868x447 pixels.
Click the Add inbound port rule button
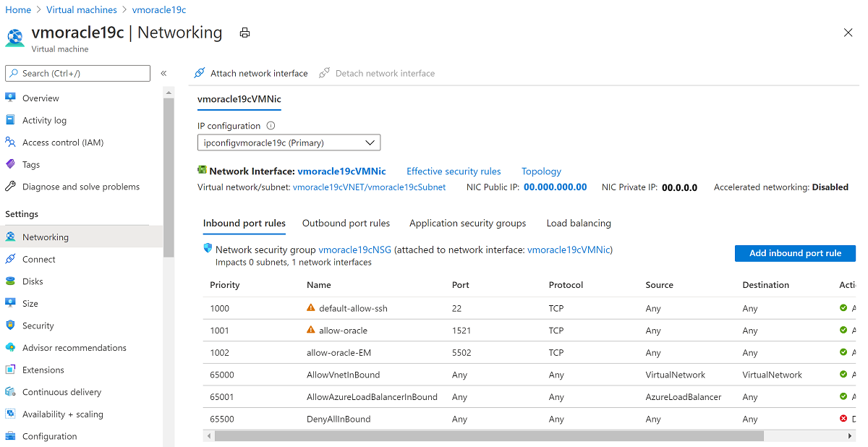(x=794, y=253)
